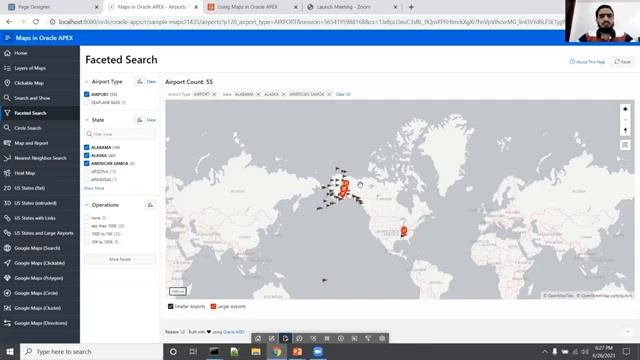Screen dimensions: 640x360
Task: Click the State filter search field
Action: pos(120,134)
